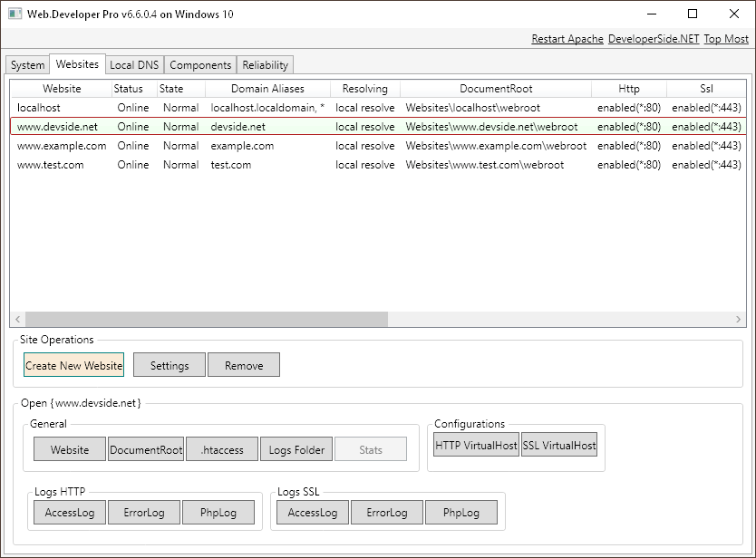Sort by the Status column header
This screenshot has width=756, height=558.
[x=129, y=89]
